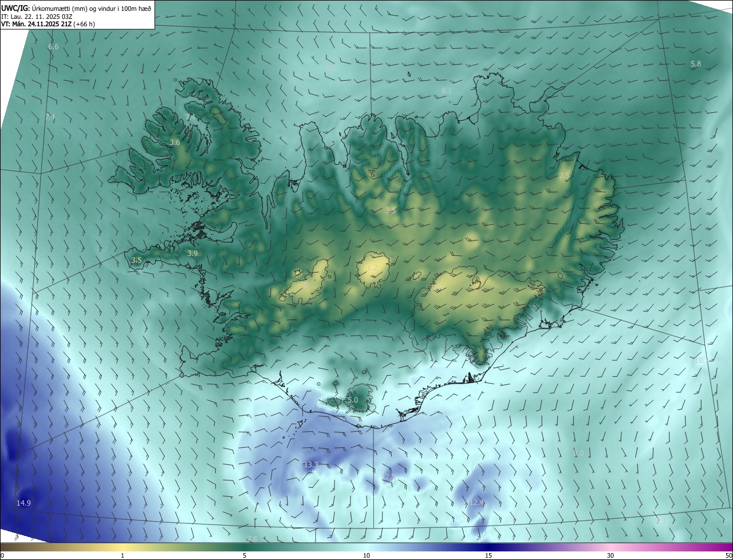The image size is (733, 560).
Task: Click the 5.0 value on the southern glacier
Action: 353,400
